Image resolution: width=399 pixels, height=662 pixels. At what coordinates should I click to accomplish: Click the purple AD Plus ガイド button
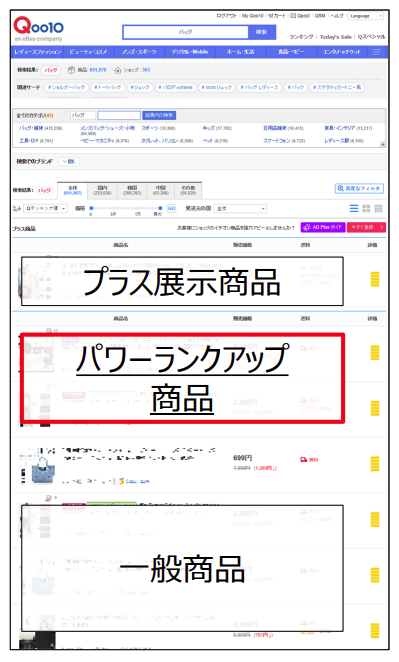(323, 227)
